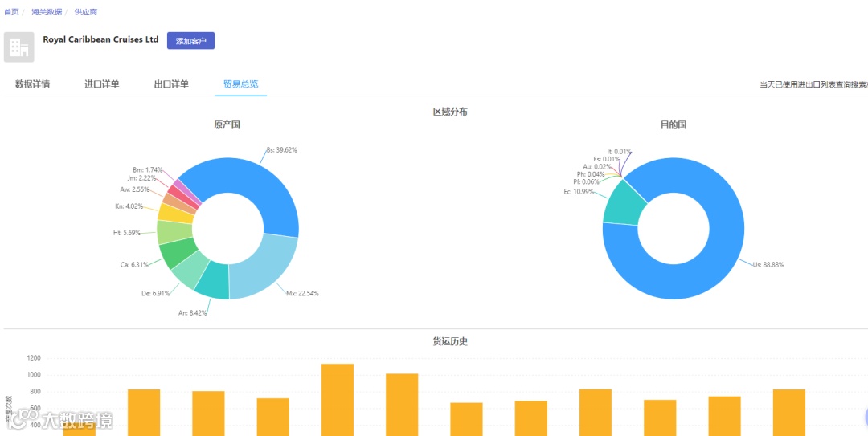Select the 贸易总览 tab
This screenshot has width=868, height=436.
click(x=241, y=84)
